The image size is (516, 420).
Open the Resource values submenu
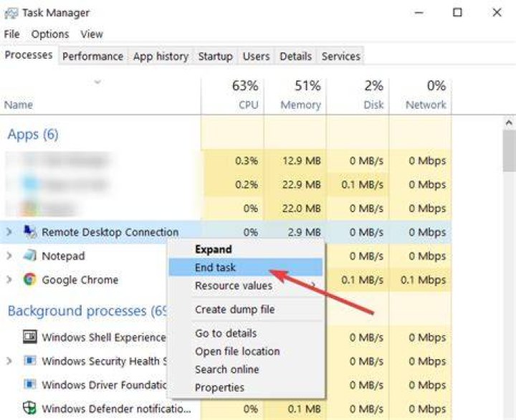pyautogui.click(x=246, y=285)
